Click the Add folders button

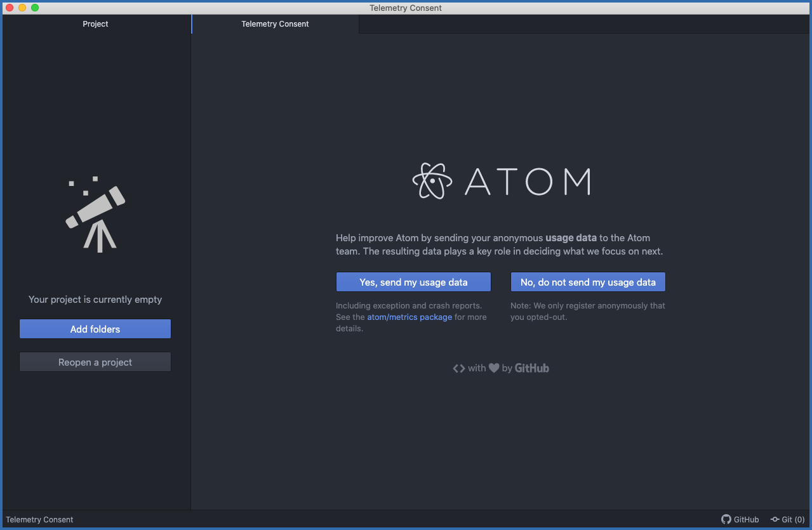click(x=95, y=329)
